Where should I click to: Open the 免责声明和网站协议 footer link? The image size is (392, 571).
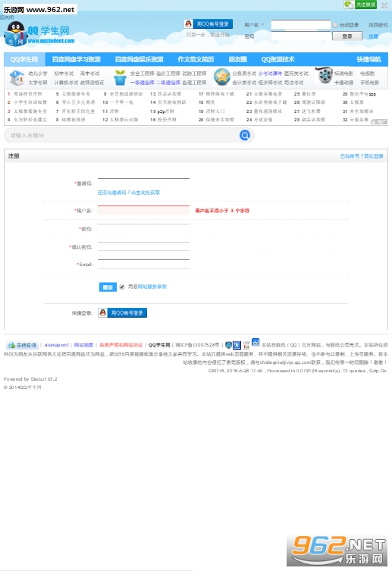(121, 345)
